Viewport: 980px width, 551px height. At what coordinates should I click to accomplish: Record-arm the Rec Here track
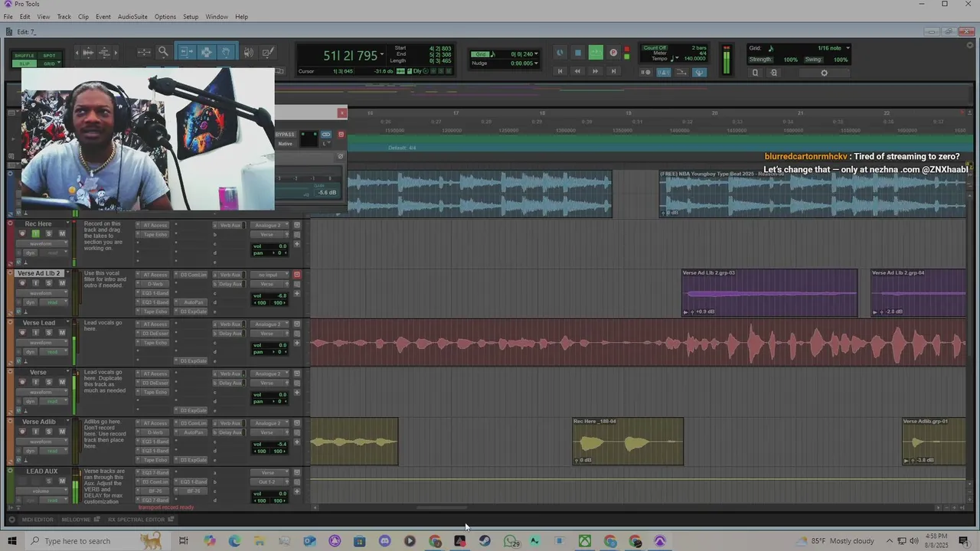22,233
